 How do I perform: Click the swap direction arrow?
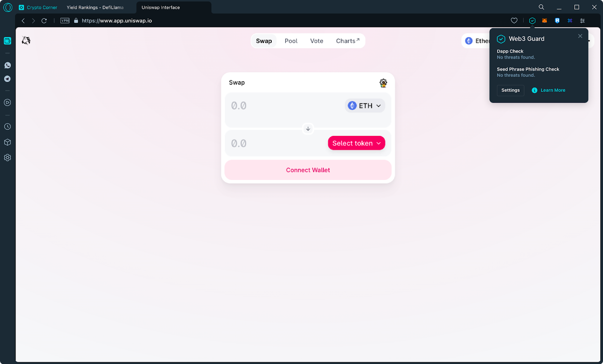(x=308, y=129)
